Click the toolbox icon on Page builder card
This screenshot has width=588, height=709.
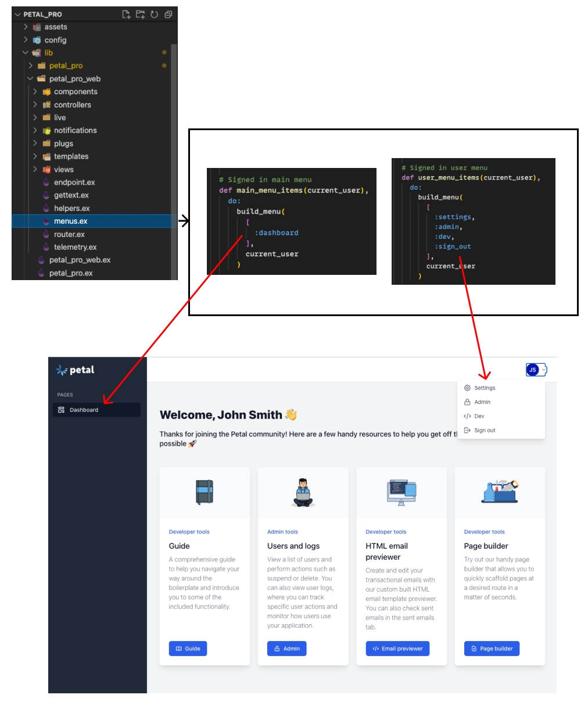[500, 492]
